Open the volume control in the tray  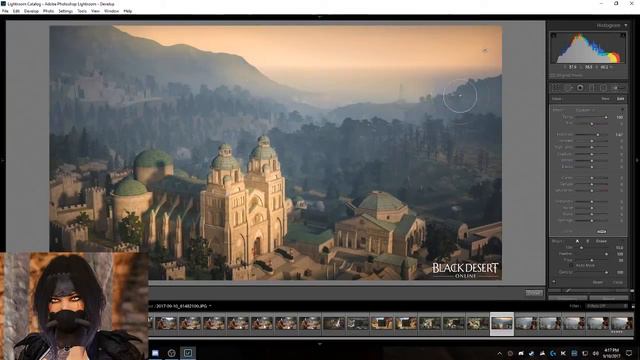595,353
